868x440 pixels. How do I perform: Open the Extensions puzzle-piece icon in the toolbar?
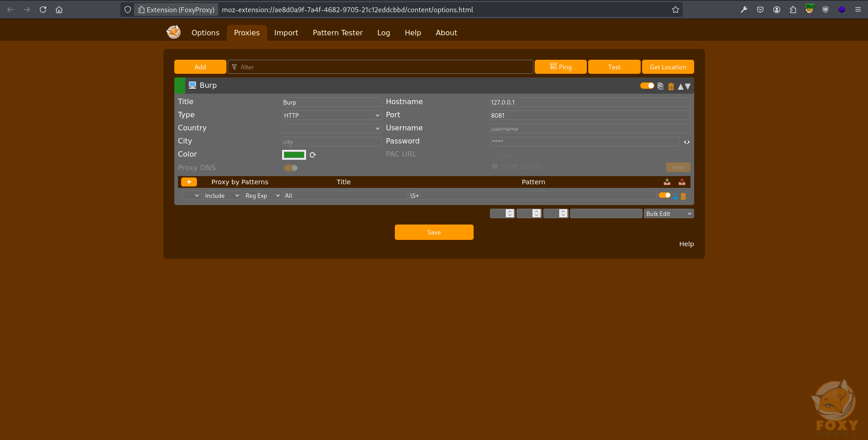pyautogui.click(x=793, y=10)
